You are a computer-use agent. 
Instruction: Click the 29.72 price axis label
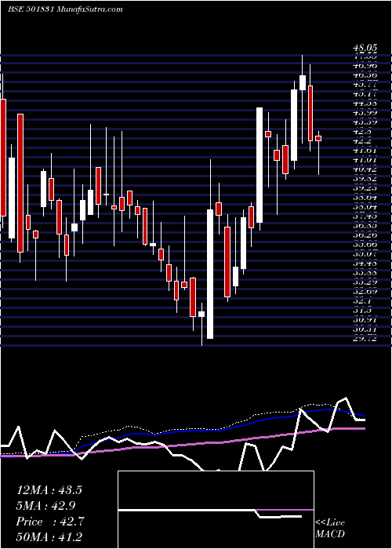[365, 340]
